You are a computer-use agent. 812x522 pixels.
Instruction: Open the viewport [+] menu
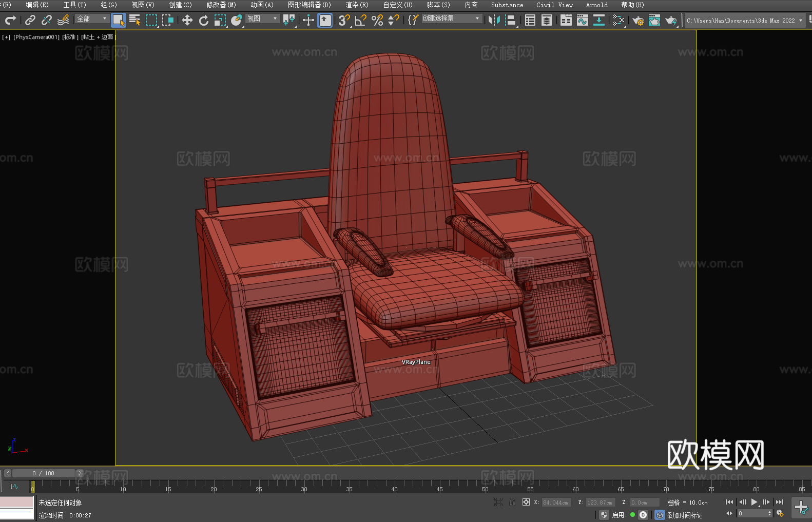pos(6,37)
